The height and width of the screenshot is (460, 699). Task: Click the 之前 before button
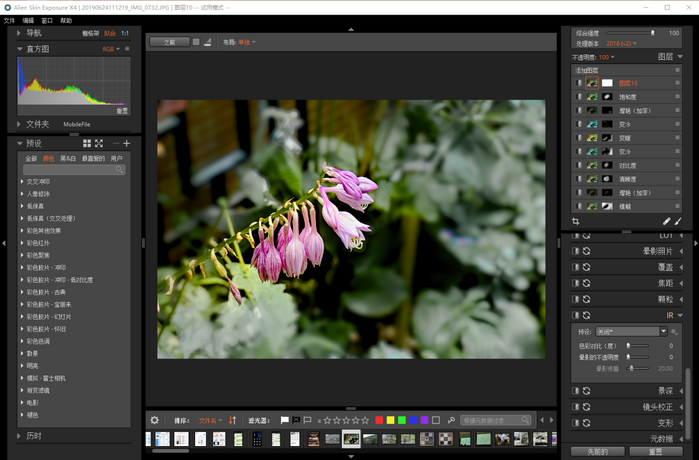(x=169, y=42)
